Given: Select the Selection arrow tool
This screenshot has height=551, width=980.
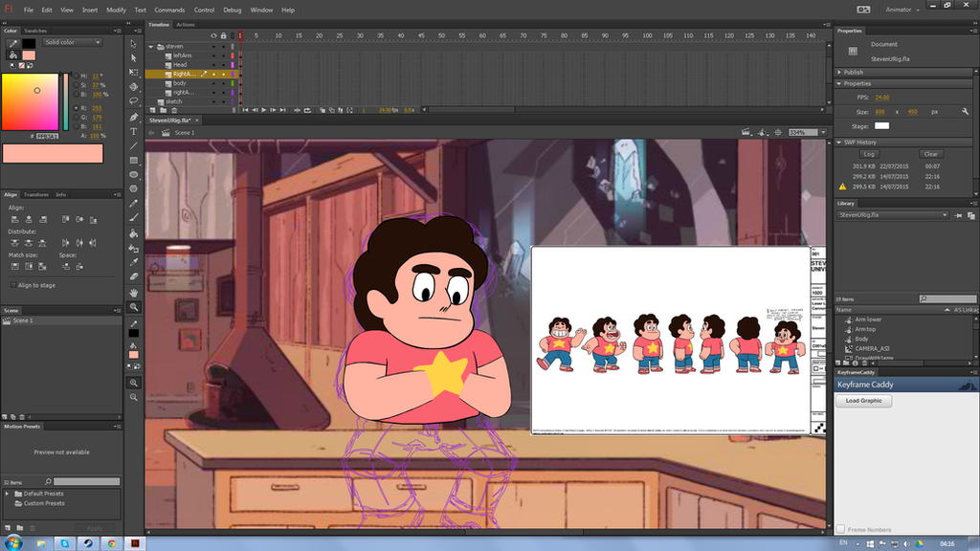Looking at the screenshot, I should point(133,44).
